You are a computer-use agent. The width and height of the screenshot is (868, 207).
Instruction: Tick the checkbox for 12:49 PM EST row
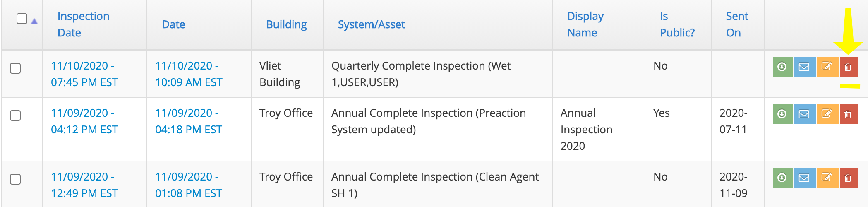15,179
